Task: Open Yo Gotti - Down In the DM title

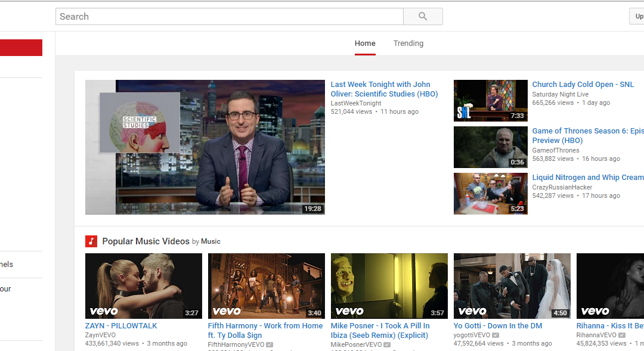Action: click(x=498, y=325)
